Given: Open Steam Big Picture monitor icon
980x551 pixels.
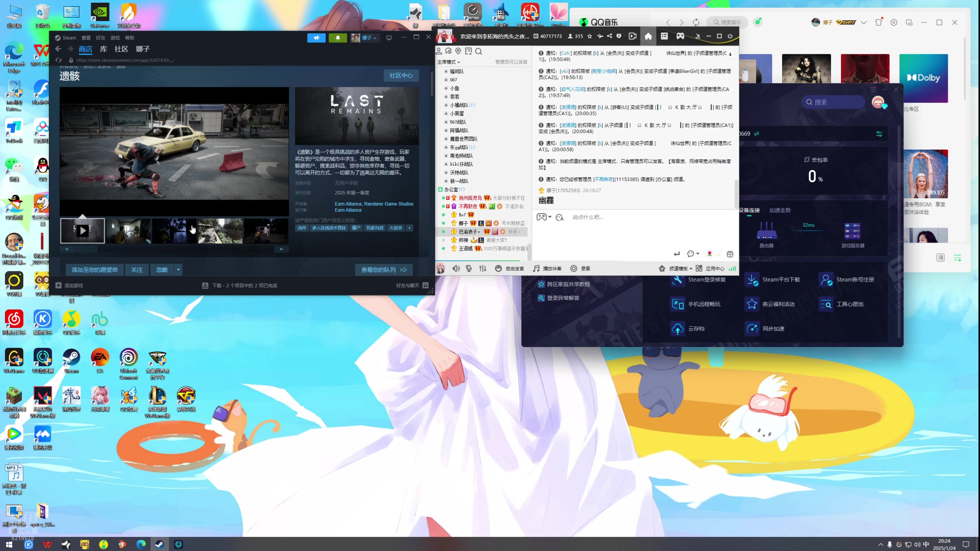Looking at the screenshot, I should (389, 38).
